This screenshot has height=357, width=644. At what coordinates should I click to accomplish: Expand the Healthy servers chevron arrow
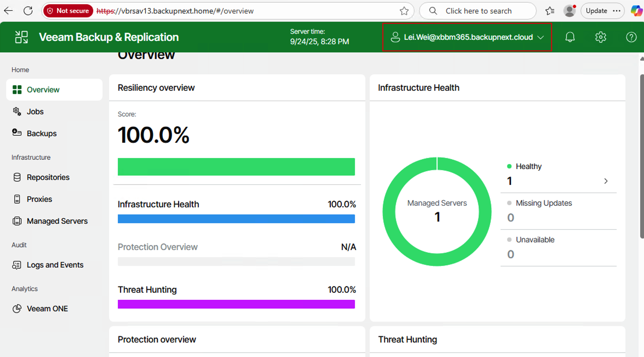click(x=606, y=181)
